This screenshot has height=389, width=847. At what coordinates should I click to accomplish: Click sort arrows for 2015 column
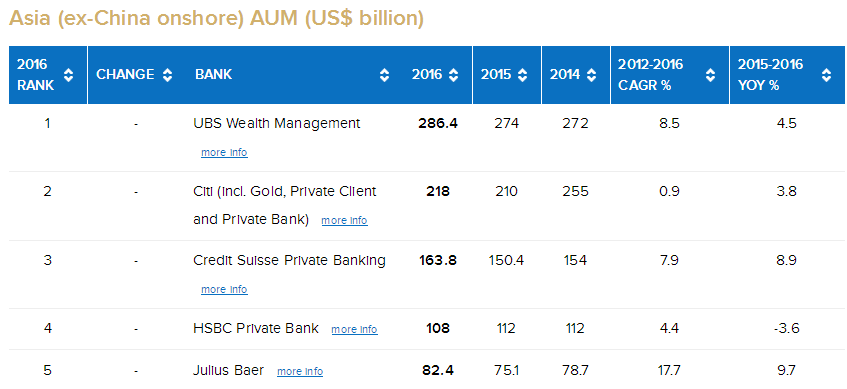point(522,75)
